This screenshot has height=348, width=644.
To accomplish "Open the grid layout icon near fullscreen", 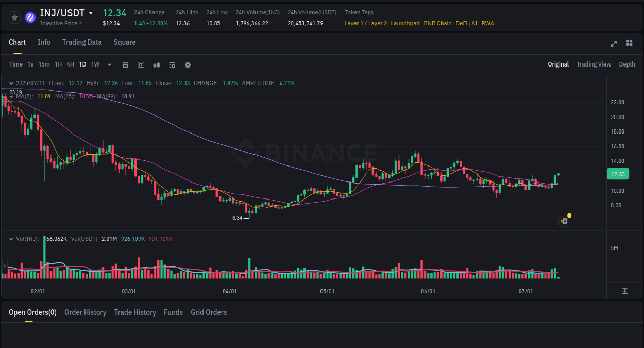I will (629, 44).
